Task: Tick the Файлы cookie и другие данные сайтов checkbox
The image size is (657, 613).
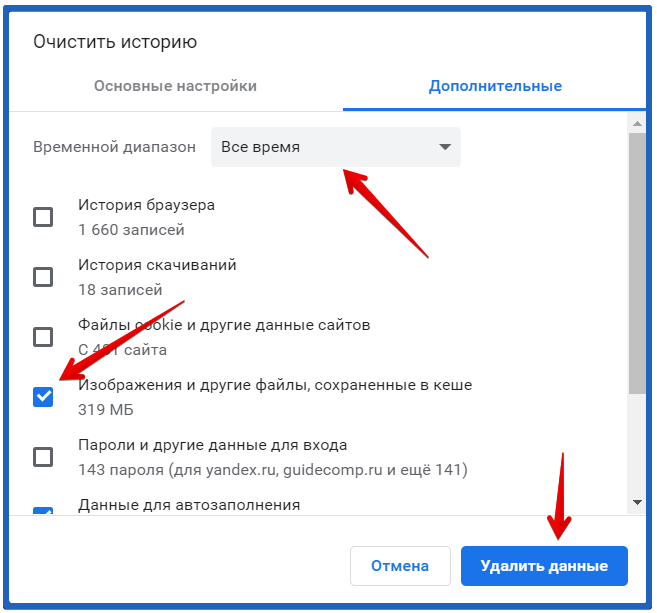Action: [x=43, y=337]
